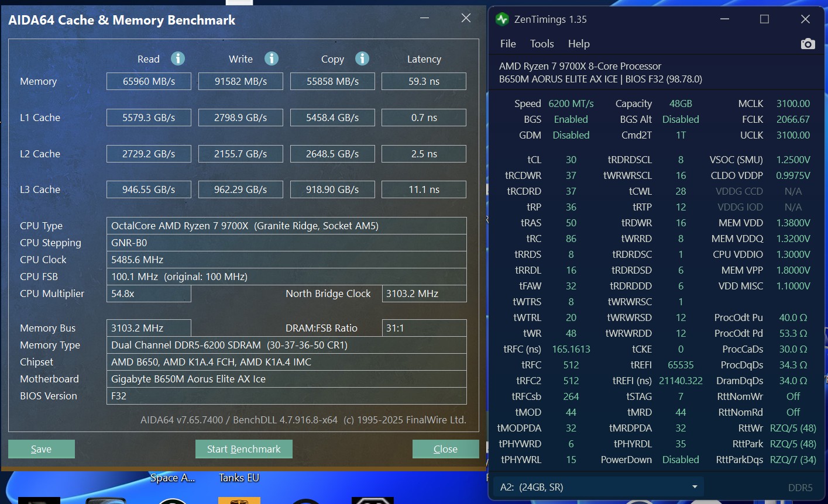Click the CPU Clock value 5485.6 MHz
The width and height of the screenshot is (828, 504).
coord(286,260)
